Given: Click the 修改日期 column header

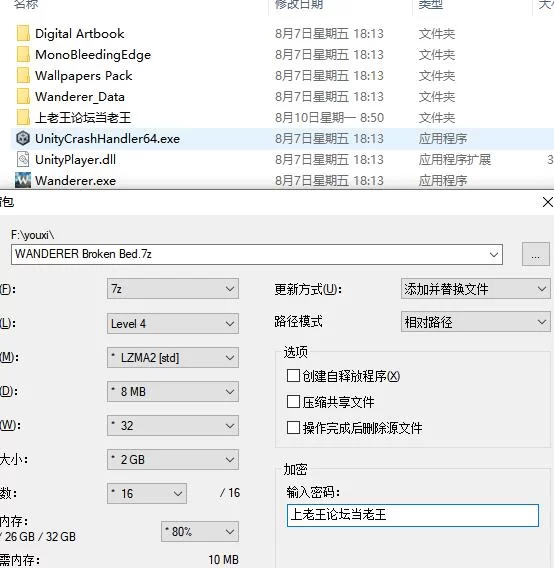Looking at the screenshot, I should [299, 4].
